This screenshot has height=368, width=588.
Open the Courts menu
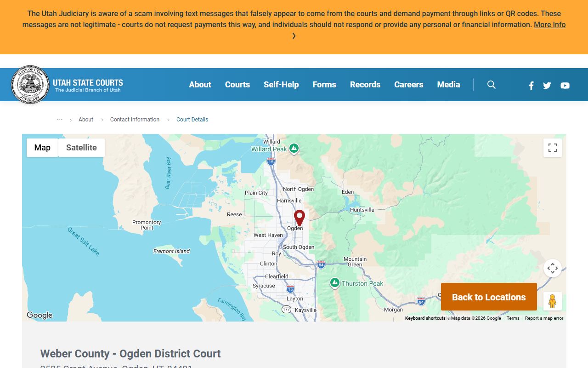coord(237,85)
